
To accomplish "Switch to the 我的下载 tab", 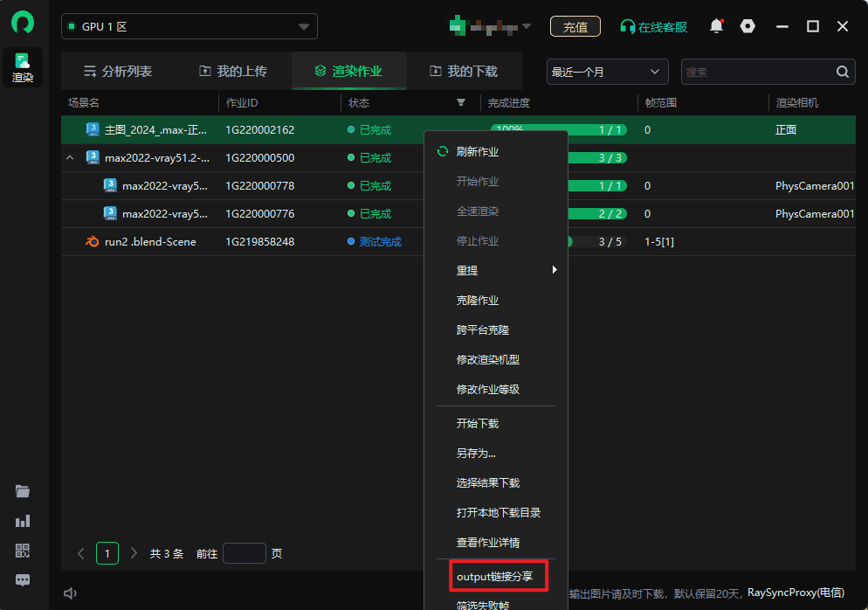I will point(472,71).
